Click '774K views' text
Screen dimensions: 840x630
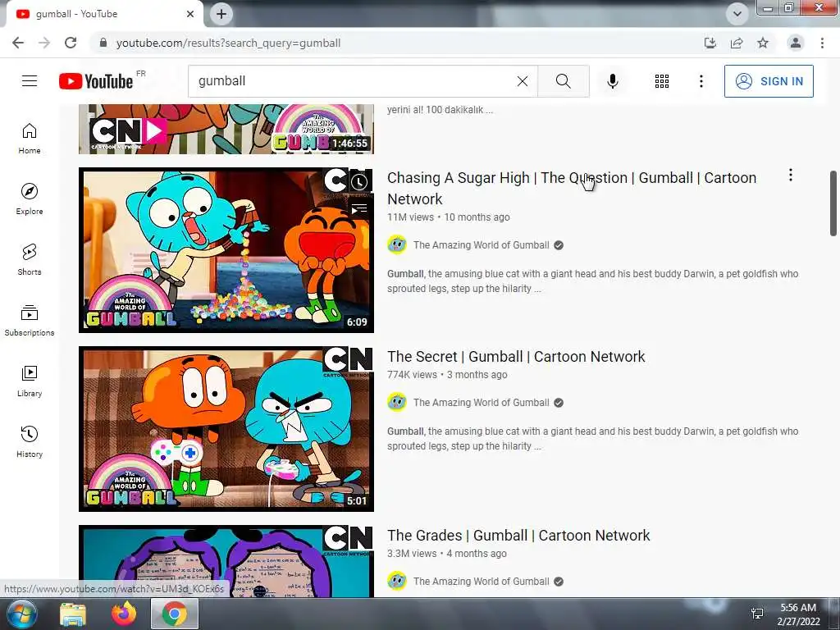click(412, 375)
